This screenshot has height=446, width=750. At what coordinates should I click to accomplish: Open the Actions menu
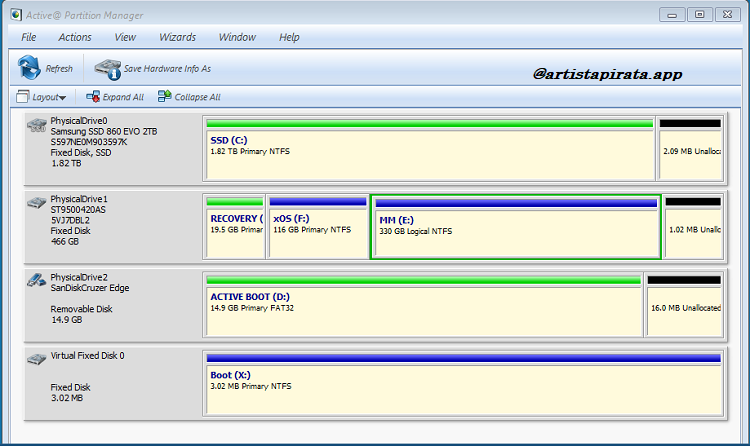(75, 37)
